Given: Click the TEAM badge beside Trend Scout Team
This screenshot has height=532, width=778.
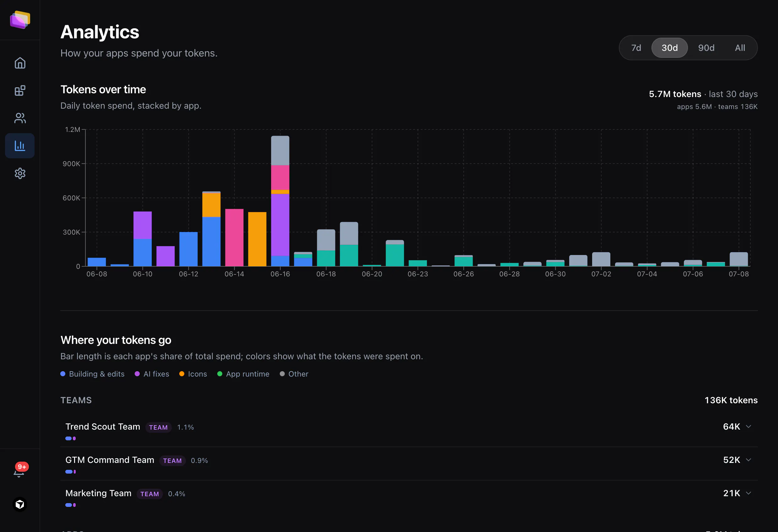Looking at the screenshot, I should (158, 427).
